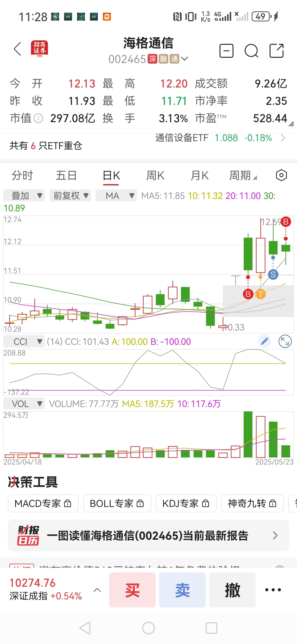The width and height of the screenshot is (297, 644).
Task: Open the 财报日历 icon
Action: [28, 535]
